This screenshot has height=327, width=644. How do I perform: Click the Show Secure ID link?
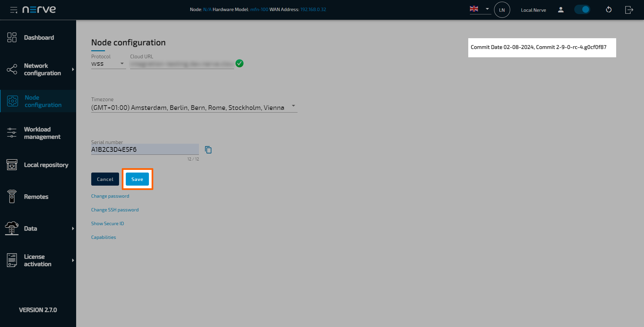point(107,223)
